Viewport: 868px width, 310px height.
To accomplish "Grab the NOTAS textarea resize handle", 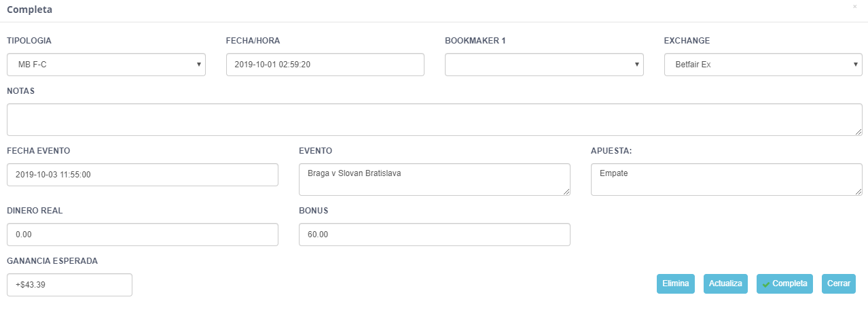I will (x=858, y=132).
